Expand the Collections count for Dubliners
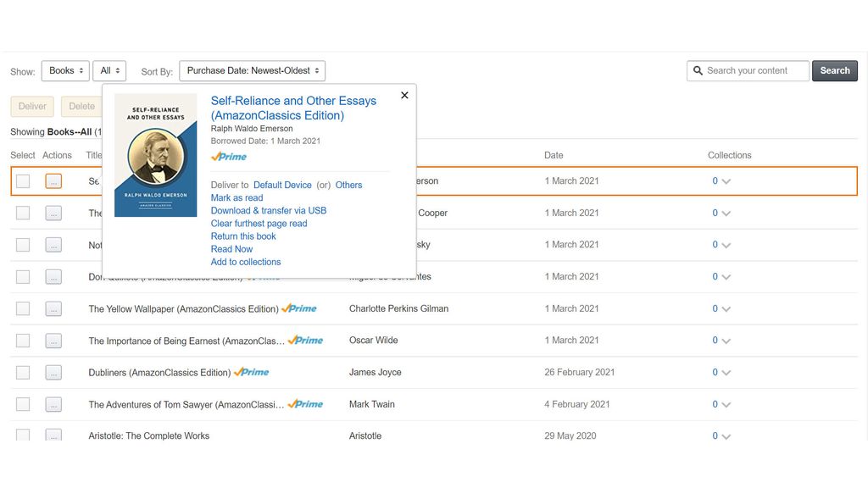Image resolution: width=868 pixels, height=488 pixels. coord(718,372)
